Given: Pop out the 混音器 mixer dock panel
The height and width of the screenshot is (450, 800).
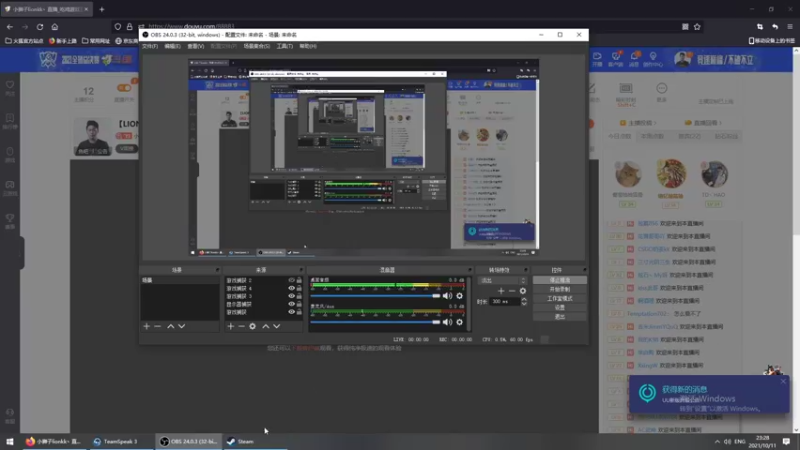Looking at the screenshot, I should (469, 270).
